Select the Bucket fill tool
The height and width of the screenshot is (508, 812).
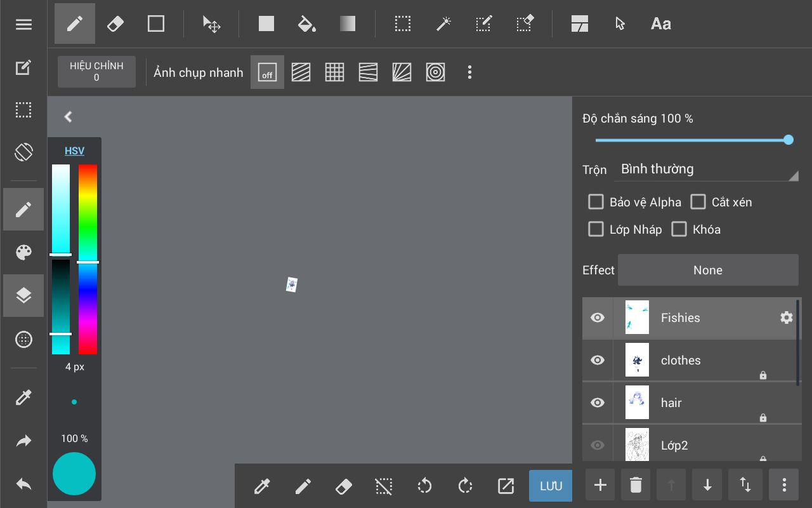[306, 24]
